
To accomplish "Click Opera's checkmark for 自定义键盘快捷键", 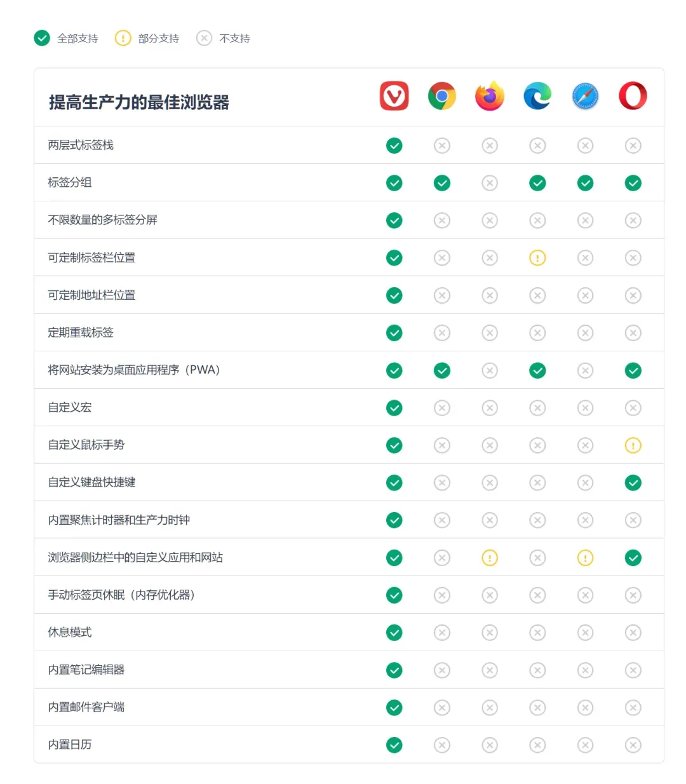I will 633,483.
